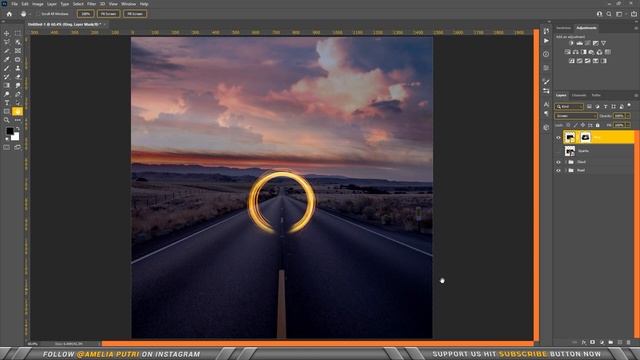Go to the Home screen icon
The width and height of the screenshot is (640, 360).
point(9,14)
